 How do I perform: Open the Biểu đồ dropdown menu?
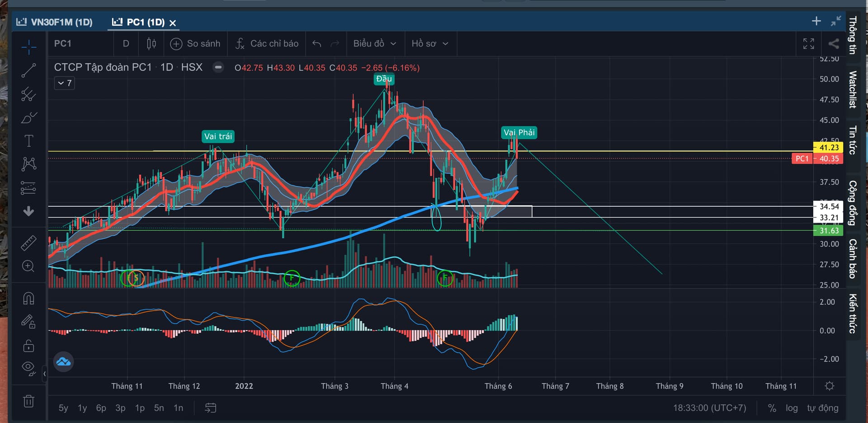pyautogui.click(x=374, y=43)
